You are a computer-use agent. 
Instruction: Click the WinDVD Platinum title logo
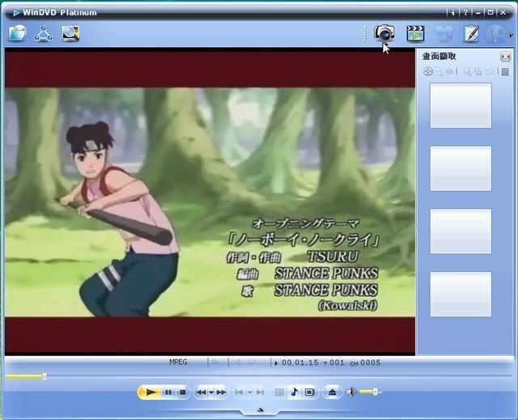[55, 13]
